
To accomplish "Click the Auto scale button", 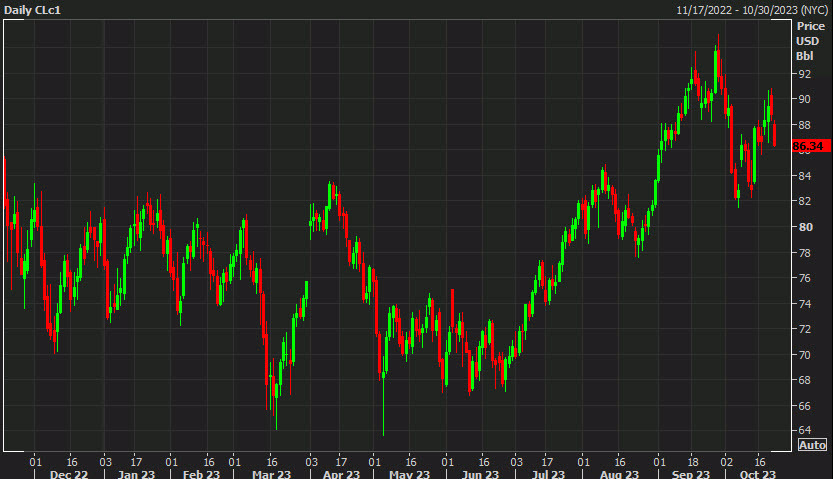I will coord(812,445).
